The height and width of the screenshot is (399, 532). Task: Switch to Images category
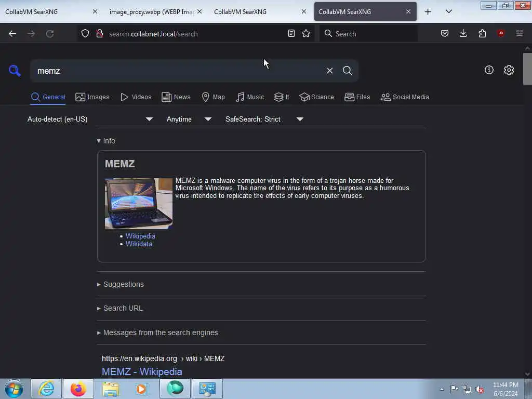(x=92, y=97)
